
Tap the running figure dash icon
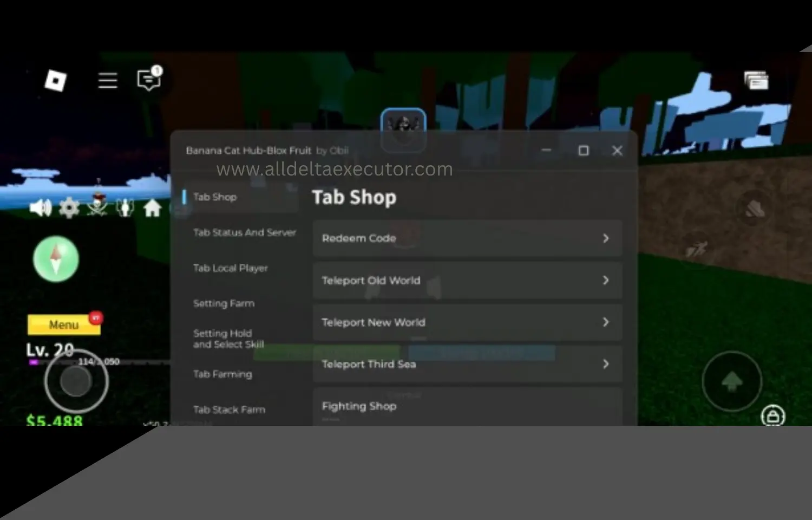click(697, 249)
